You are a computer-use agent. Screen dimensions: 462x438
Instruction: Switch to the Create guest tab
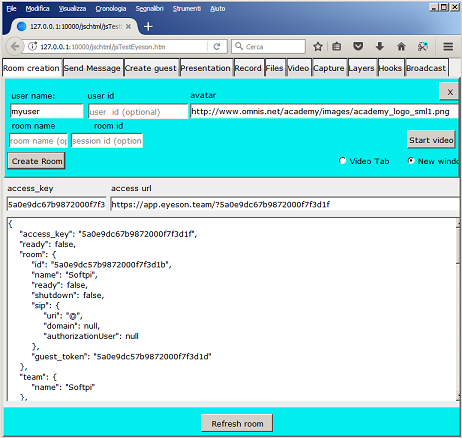click(151, 68)
